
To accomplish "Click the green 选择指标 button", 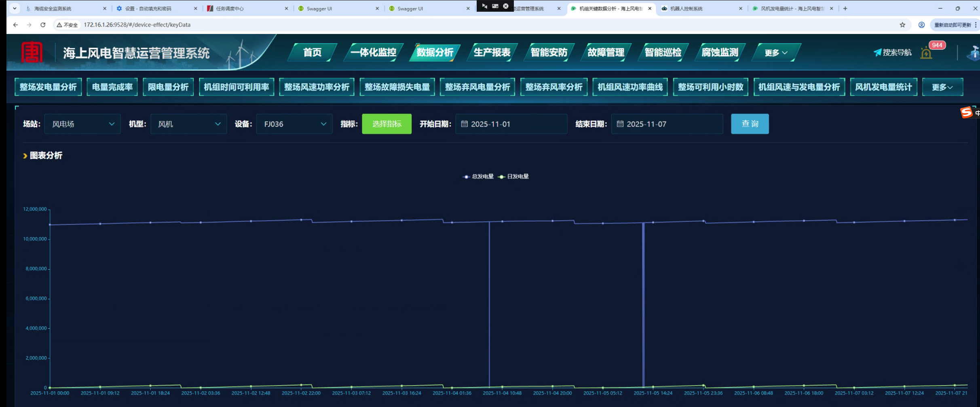I will click(387, 124).
